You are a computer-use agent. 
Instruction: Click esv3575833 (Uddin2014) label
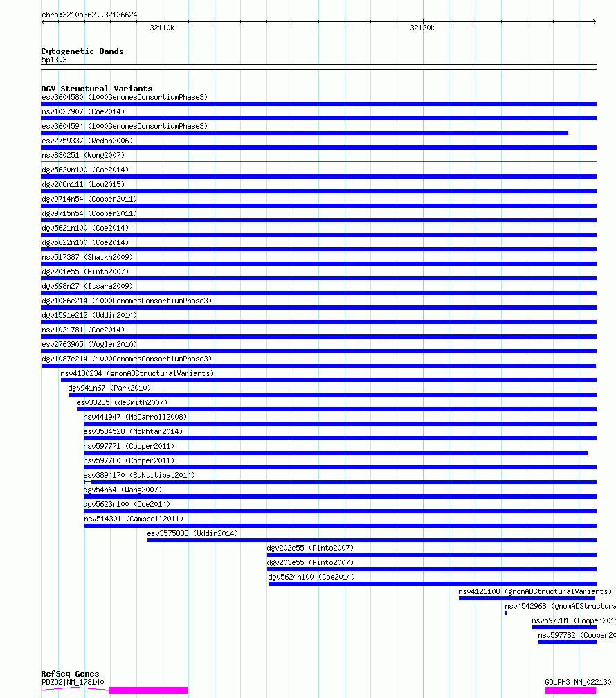pyautogui.click(x=192, y=533)
